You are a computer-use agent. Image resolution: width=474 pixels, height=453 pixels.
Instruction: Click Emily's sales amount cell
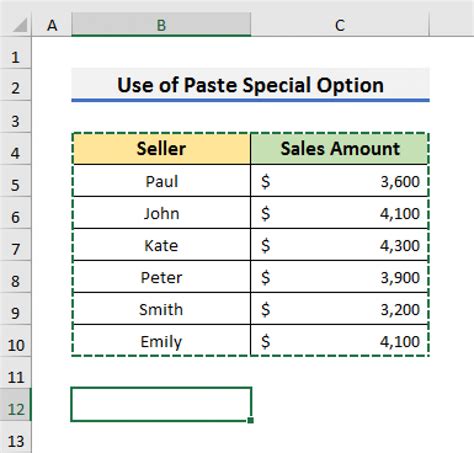tap(340, 341)
